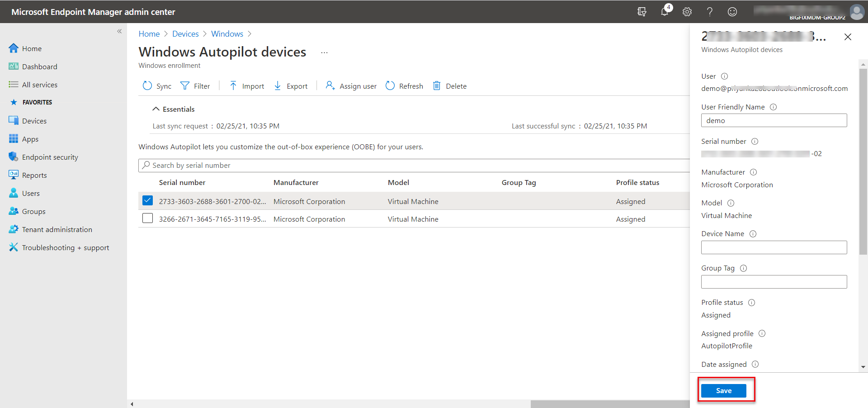This screenshot has width=868, height=408.
Task: Click the Device Name info icon
Action: [753, 233]
